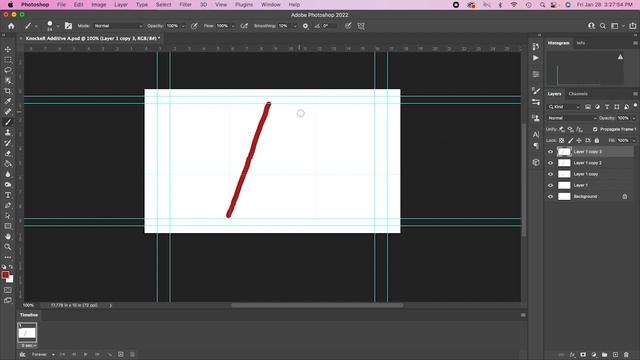
Task: Open macOS Spotlight search icon
Action: [542, 5]
